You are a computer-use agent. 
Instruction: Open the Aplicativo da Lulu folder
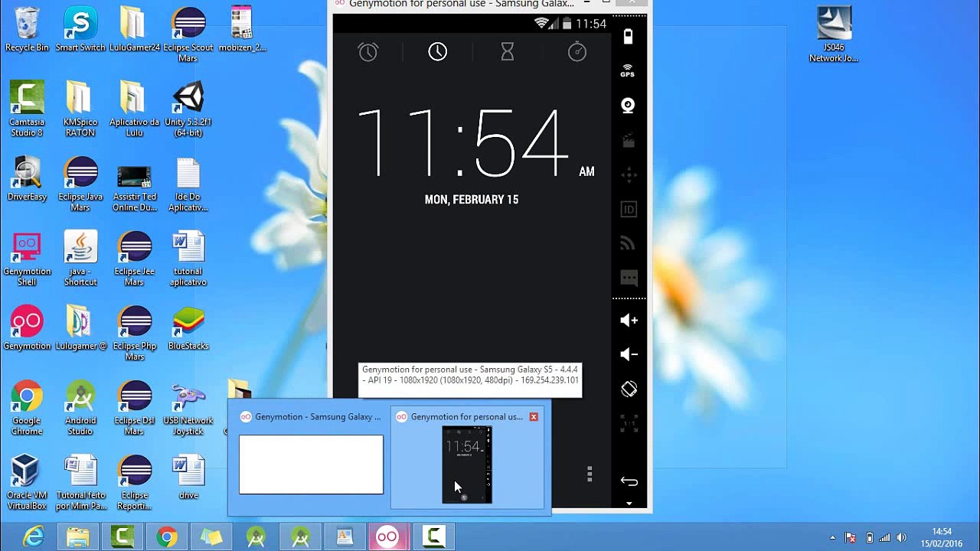[x=134, y=109]
